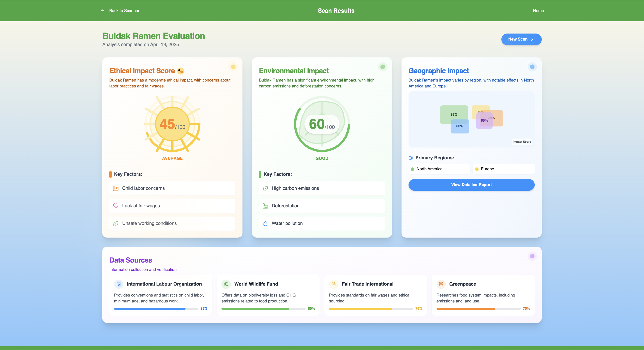Click the chevron arrow on New Scan button

(x=532, y=39)
